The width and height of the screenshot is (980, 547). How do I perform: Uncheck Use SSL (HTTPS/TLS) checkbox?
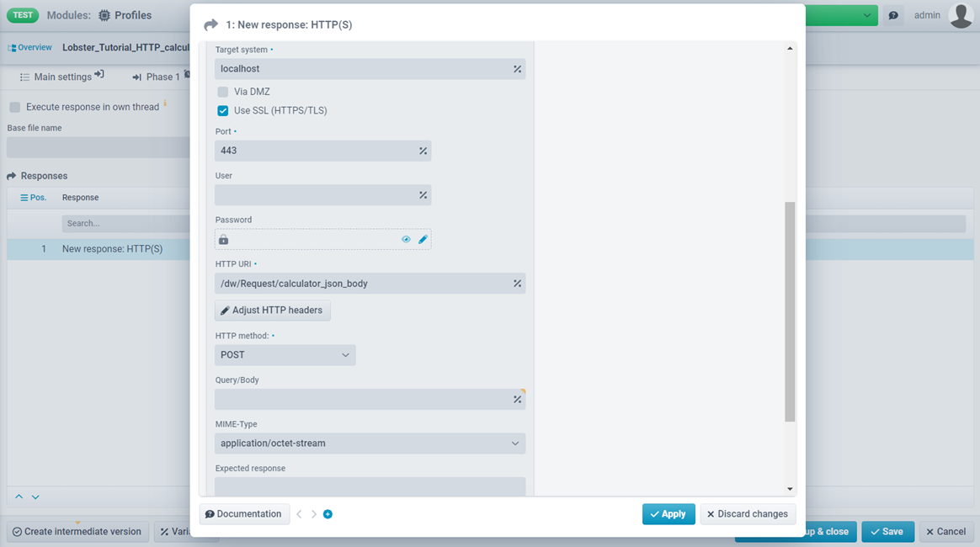click(223, 110)
